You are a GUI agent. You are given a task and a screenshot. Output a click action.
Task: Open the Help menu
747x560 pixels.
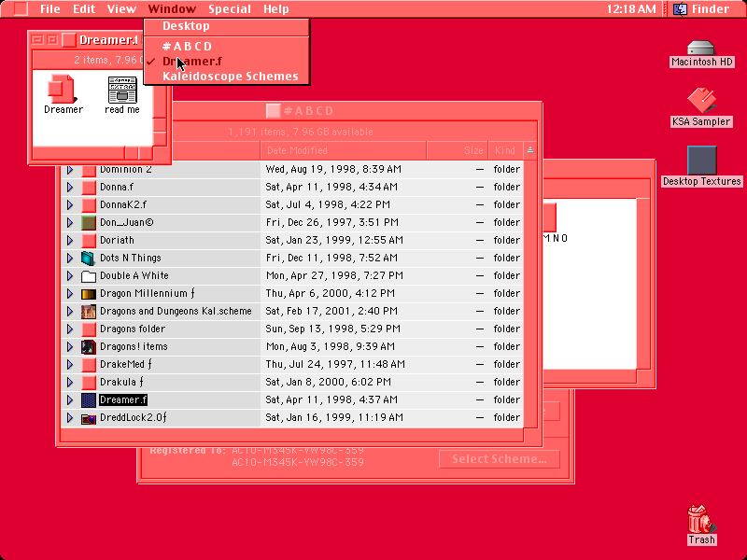click(276, 9)
